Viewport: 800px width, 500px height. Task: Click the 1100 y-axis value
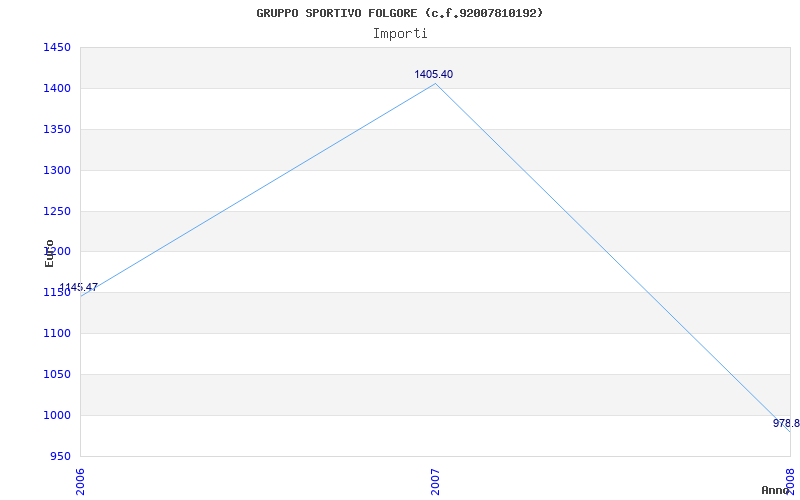pos(56,334)
